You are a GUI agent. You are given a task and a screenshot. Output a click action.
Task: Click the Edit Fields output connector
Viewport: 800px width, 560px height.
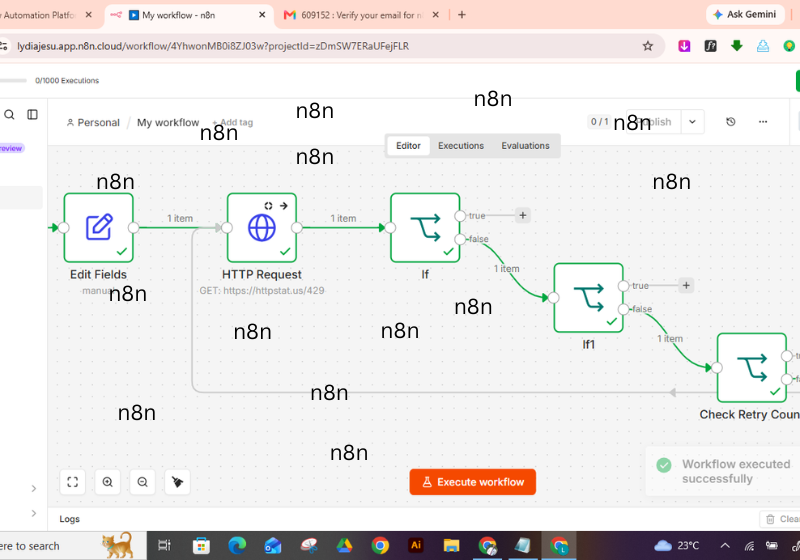(x=134, y=227)
